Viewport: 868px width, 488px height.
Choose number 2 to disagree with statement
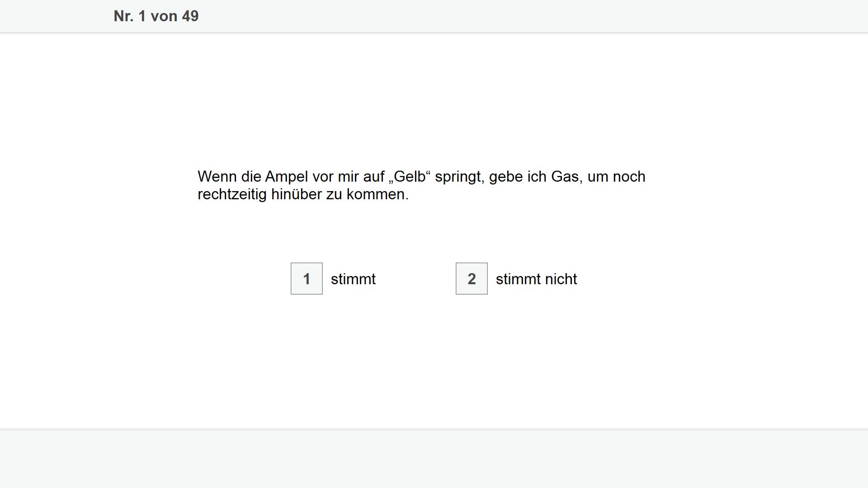pos(472,278)
